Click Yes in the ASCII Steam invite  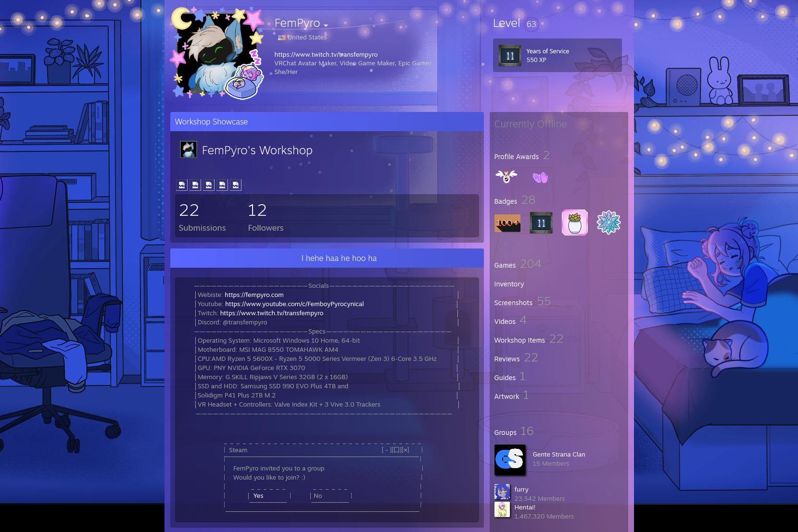point(258,496)
